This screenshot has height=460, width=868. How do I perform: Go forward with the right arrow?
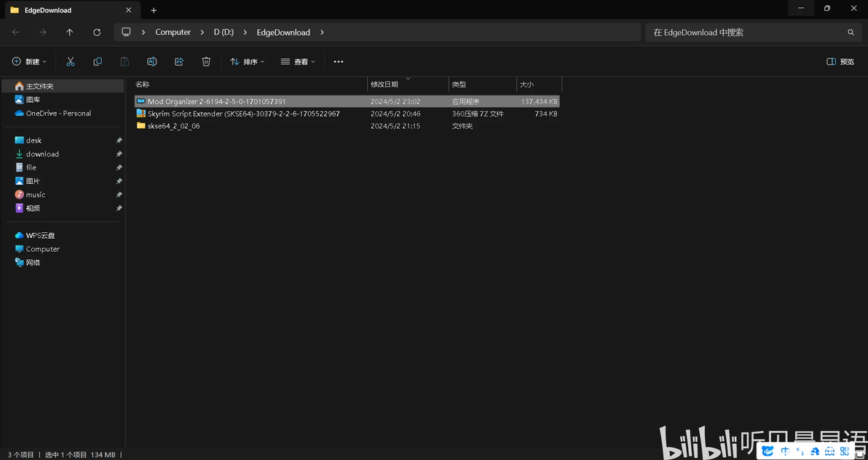(43, 32)
